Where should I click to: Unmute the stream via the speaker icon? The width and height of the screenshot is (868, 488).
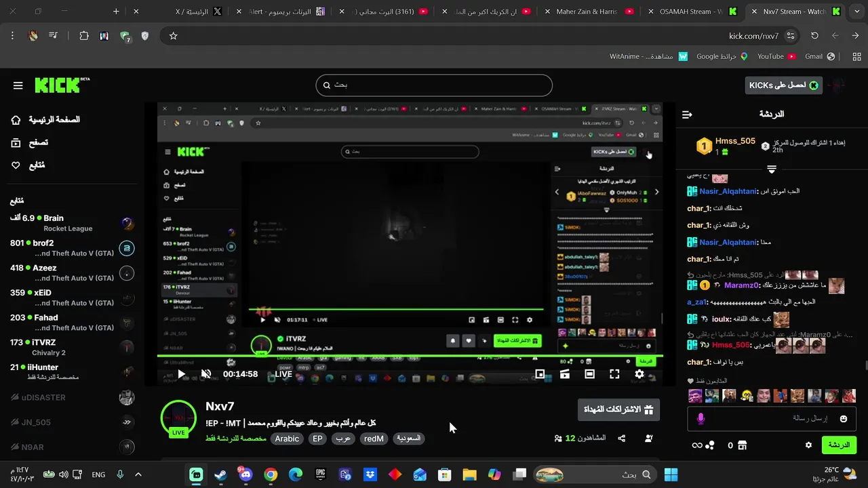[x=206, y=374]
